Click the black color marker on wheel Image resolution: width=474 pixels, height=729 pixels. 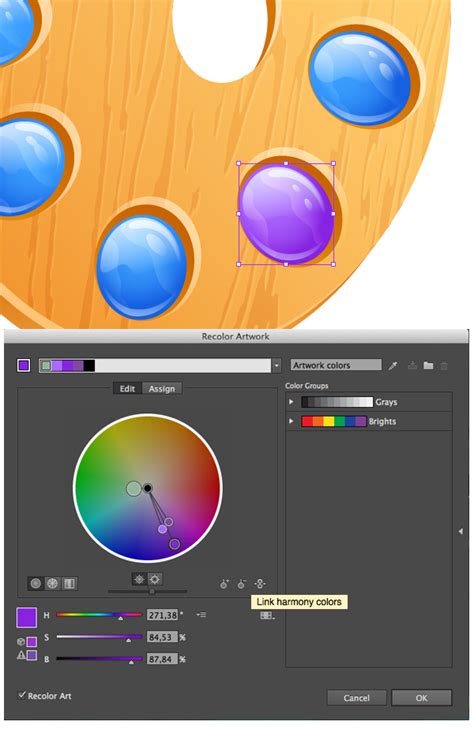pos(147,488)
